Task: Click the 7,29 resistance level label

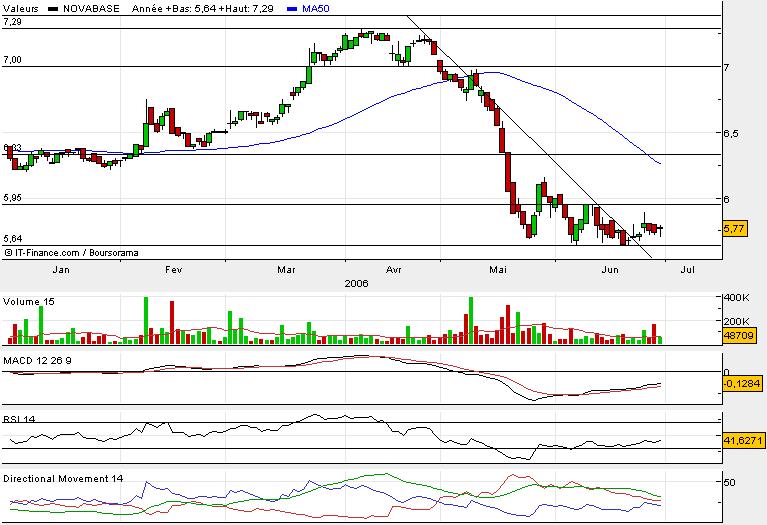Action: (x=12, y=22)
